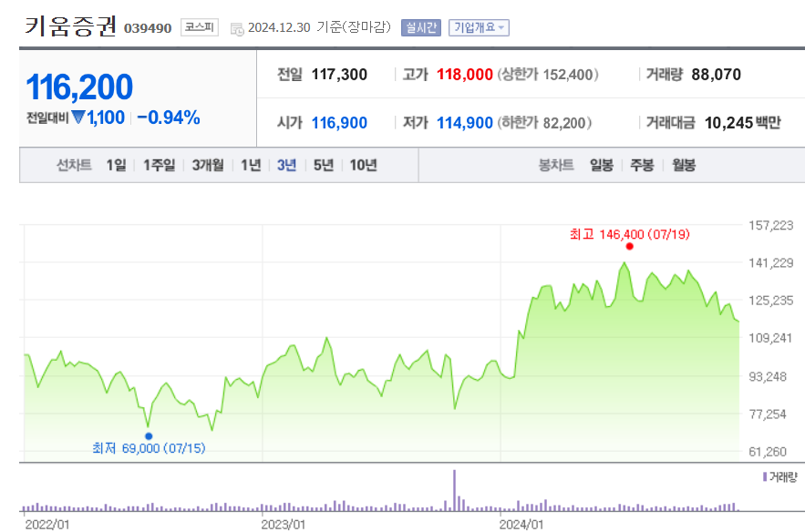
Task: Select the 1일 line chart tab
Action: 116,165
